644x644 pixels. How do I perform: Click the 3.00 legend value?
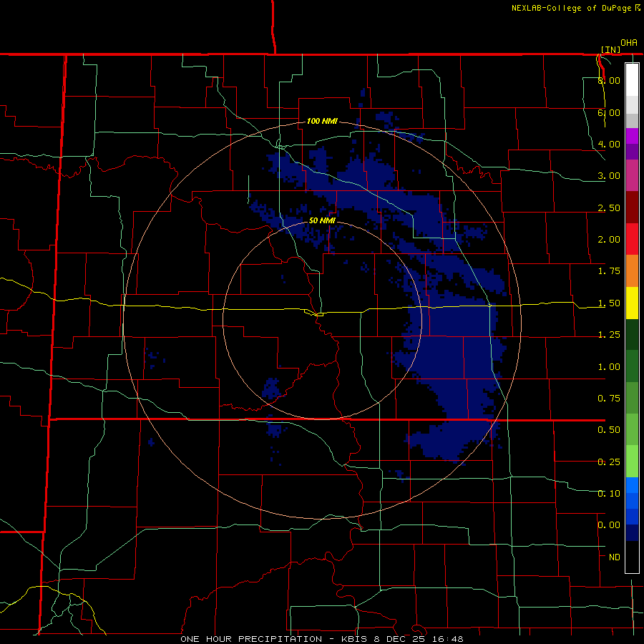click(x=609, y=176)
